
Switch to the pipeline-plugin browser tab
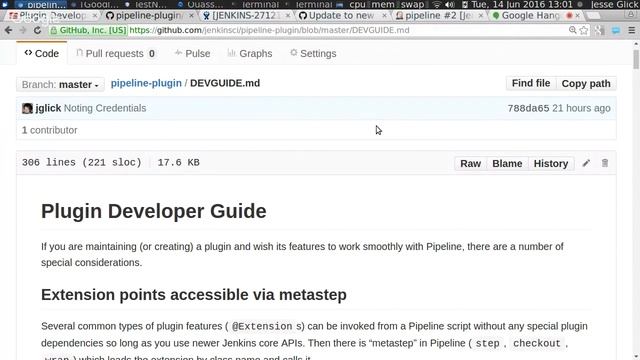[149, 16]
